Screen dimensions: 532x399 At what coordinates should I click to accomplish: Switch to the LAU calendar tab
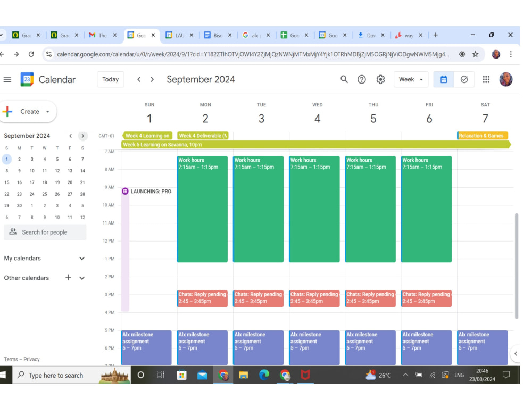tap(179, 35)
